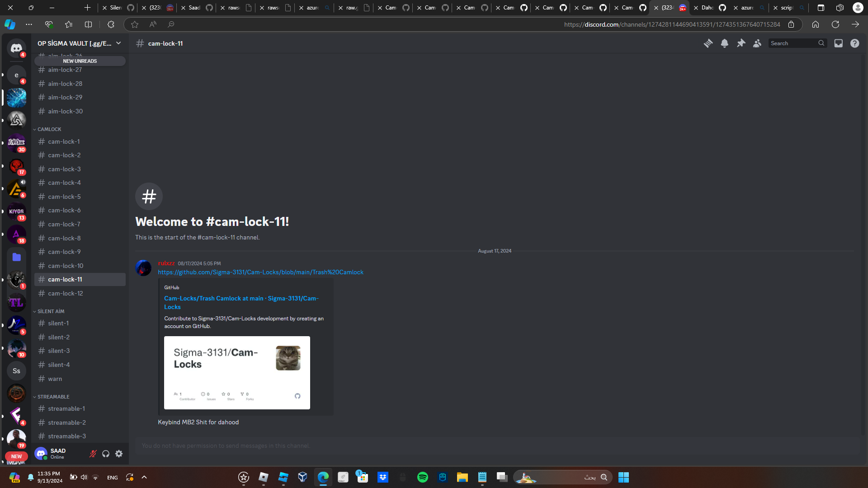Open the Threads icon in channel header

tap(708, 43)
